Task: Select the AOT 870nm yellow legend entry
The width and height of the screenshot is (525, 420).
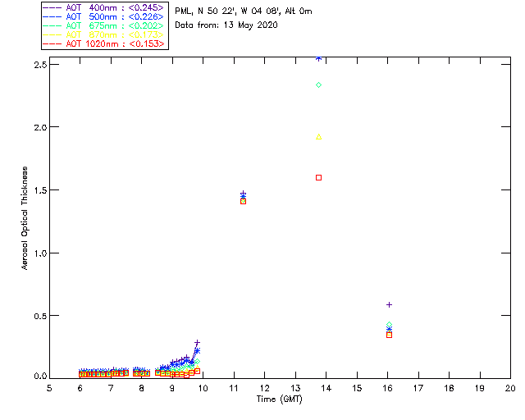Action: pos(104,34)
